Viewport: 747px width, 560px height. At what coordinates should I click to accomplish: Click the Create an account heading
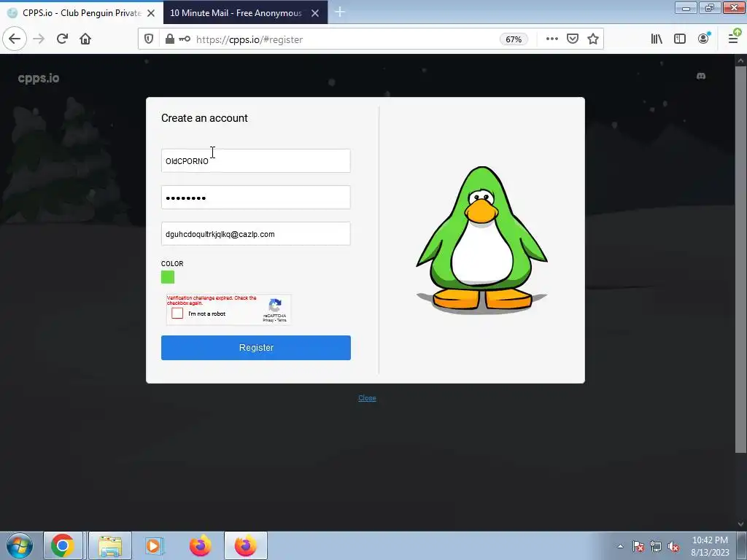[x=204, y=118]
